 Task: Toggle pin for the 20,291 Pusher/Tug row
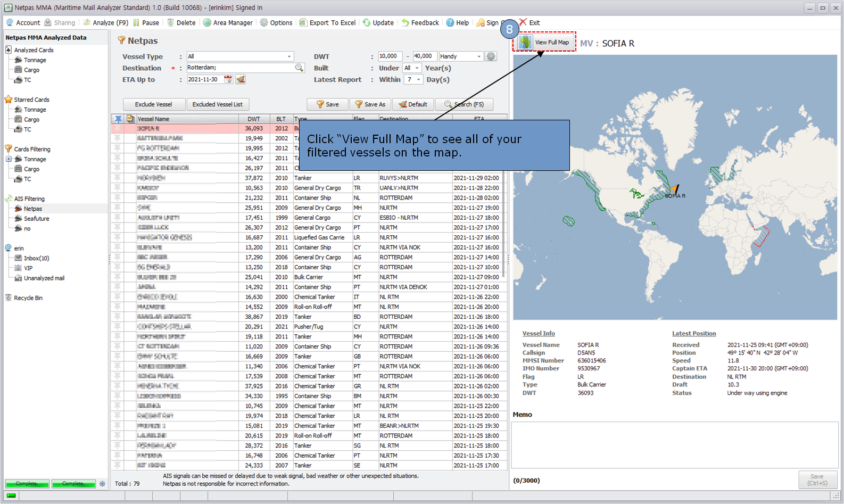coord(118,327)
